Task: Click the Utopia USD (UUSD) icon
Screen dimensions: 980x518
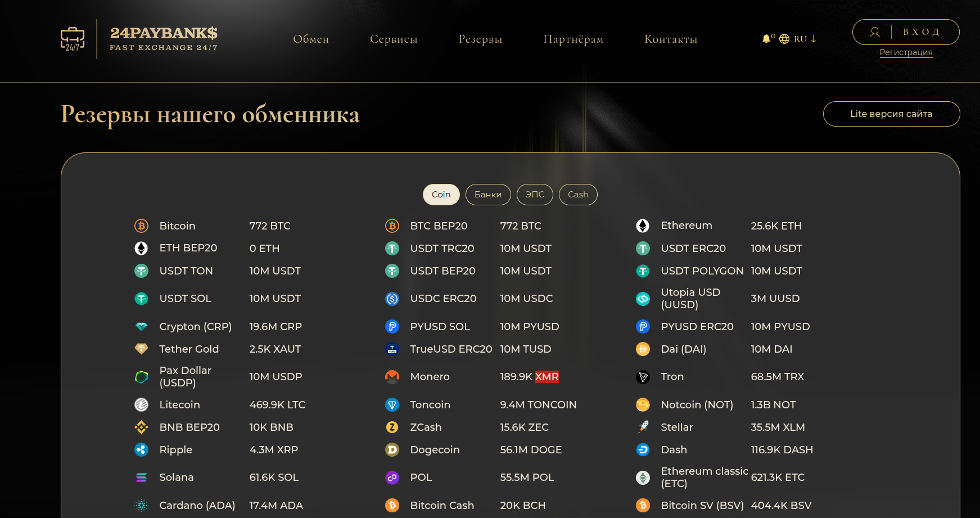Action: (x=643, y=299)
